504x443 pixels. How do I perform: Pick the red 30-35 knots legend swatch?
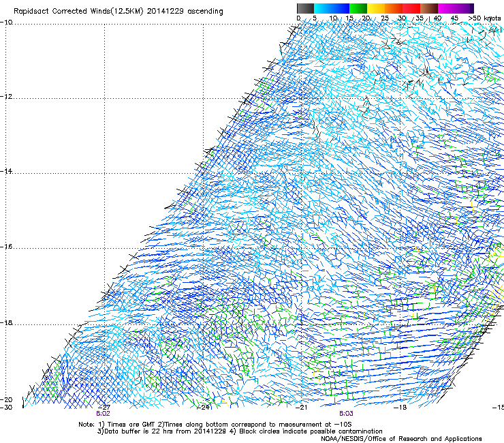pos(411,8)
